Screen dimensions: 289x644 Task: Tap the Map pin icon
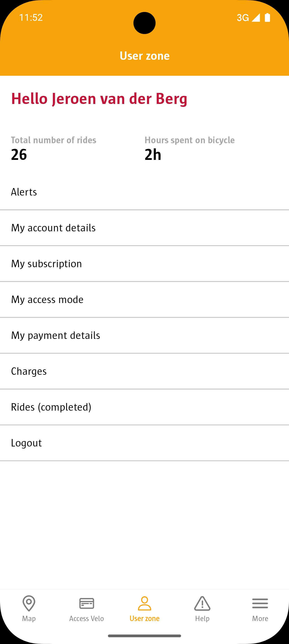[x=29, y=603]
